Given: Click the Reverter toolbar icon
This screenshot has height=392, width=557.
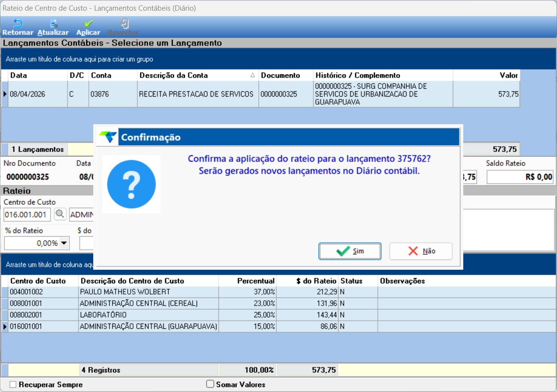Looking at the screenshot, I should [x=124, y=24].
